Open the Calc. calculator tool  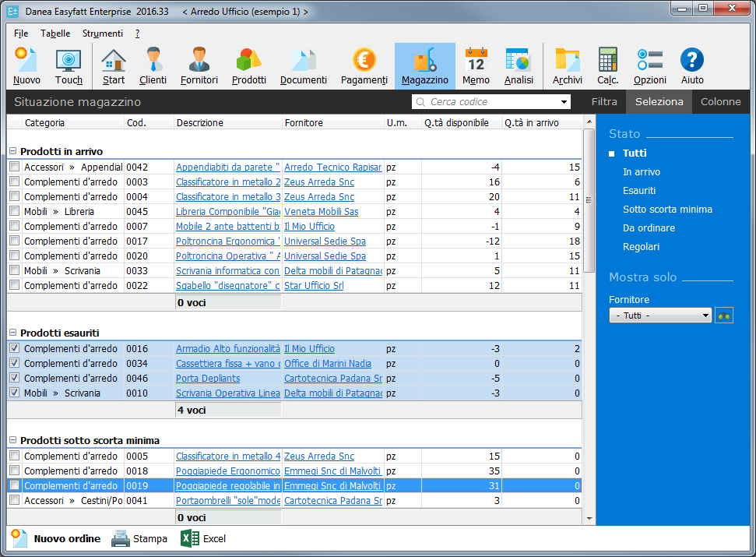click(x=607, y=66)
